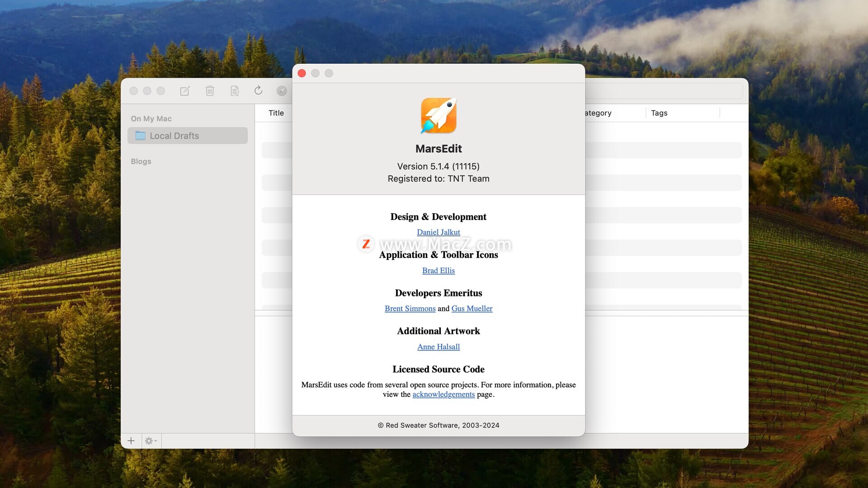Refresh blogs using the refresh arrow icon
This screenshot has width=868, height=488.
point(258,90)
